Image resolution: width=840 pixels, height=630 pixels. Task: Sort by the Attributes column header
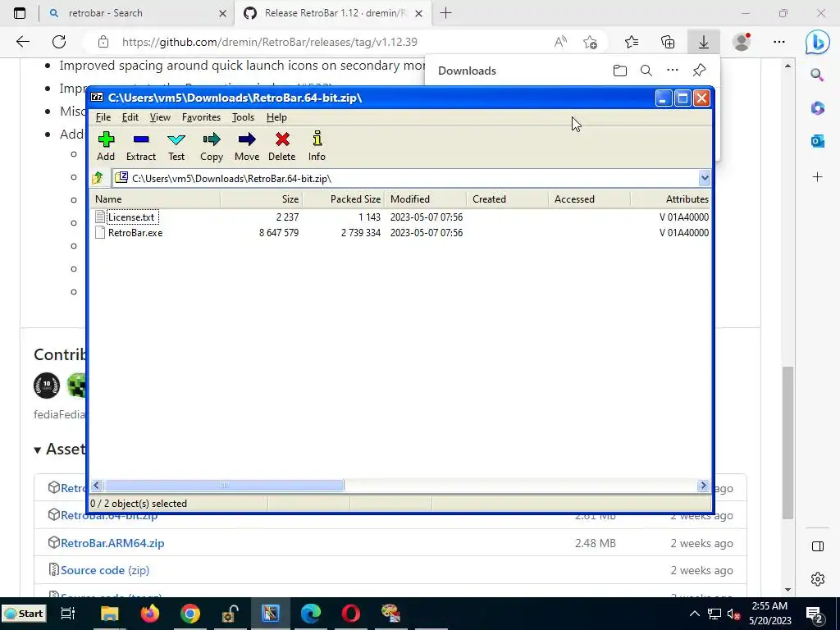[671, 199]
